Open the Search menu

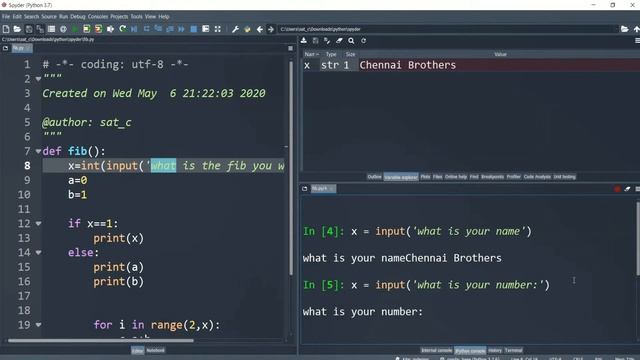pos(31,17)
